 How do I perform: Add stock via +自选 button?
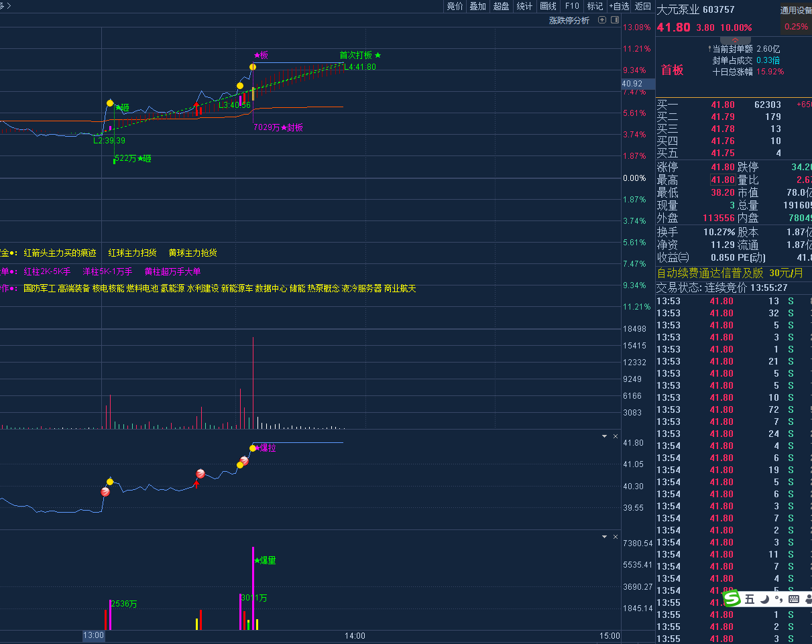pyautogui.click(x=619, y=7)
